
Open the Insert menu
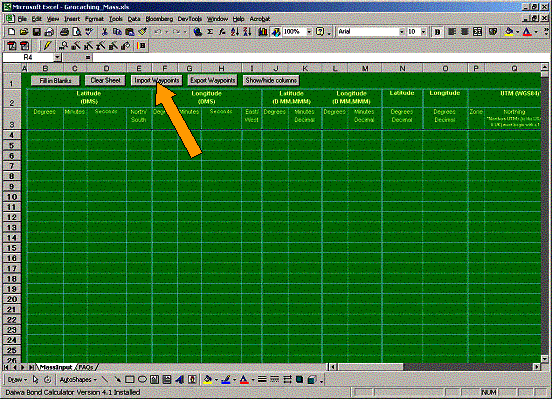coord(72,19)
